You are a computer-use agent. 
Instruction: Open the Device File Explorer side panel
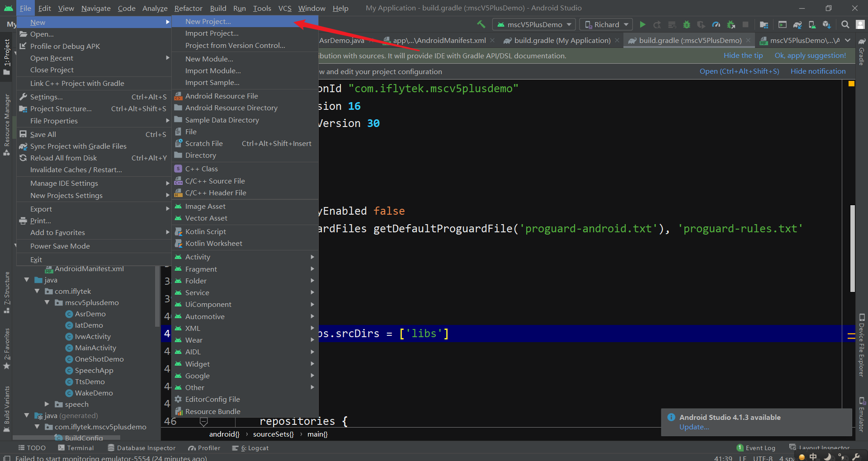[862, 345]
